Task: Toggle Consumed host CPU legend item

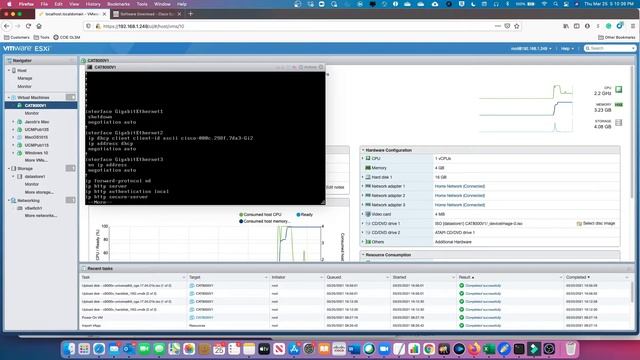Action: (x=260, y=214)
